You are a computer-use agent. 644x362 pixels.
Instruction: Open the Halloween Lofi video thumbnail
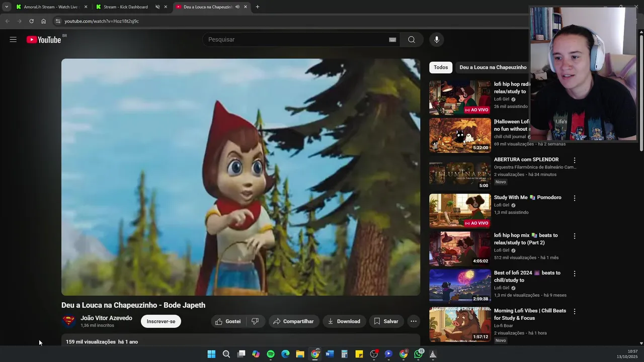click(460, 135)
